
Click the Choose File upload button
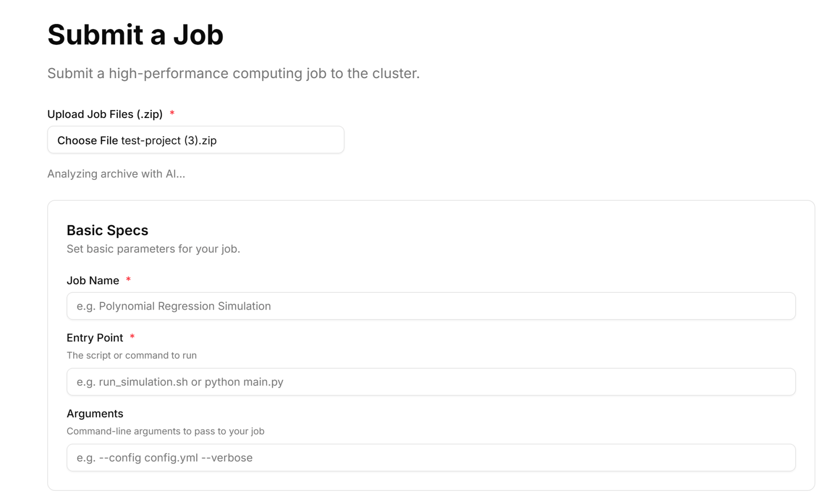point(87,140)
